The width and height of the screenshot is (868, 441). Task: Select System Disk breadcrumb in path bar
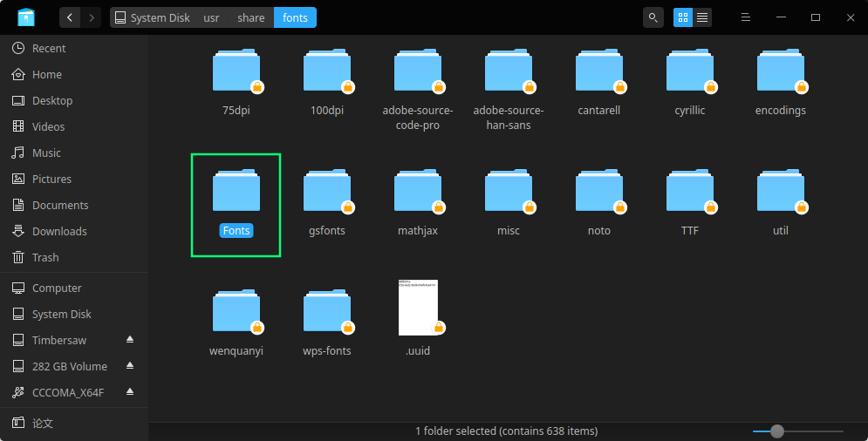coord(152,17)
